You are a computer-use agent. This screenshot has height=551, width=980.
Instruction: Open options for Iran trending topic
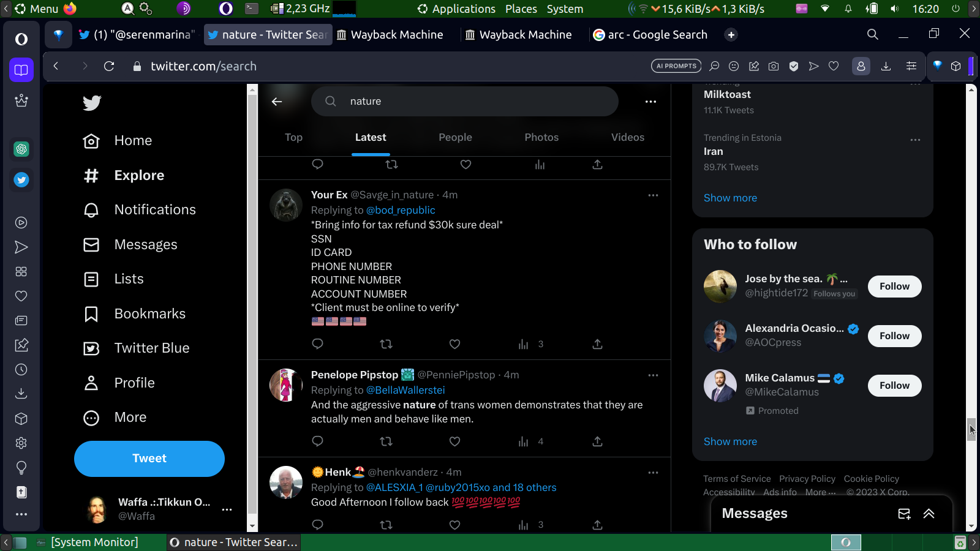click(915, 140)
